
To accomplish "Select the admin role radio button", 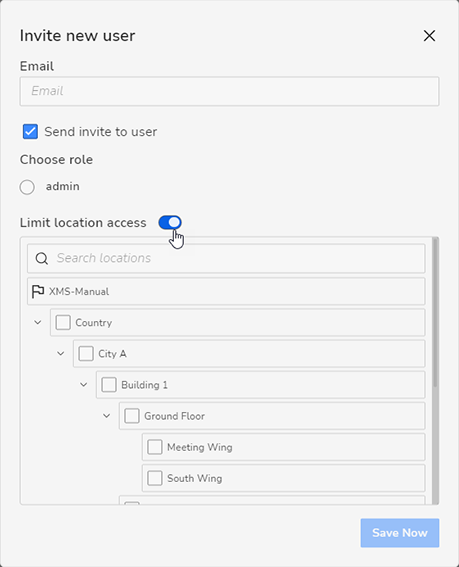I will point(27,187).
